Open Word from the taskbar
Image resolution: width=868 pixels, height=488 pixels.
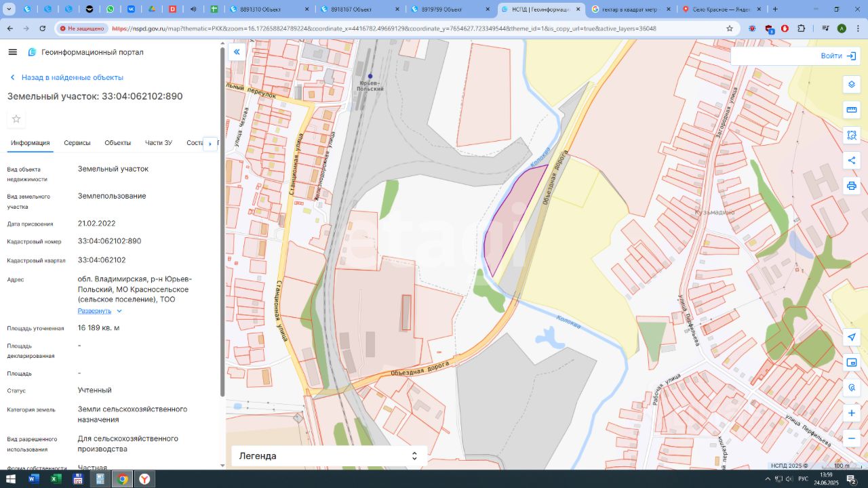[34, 479]
